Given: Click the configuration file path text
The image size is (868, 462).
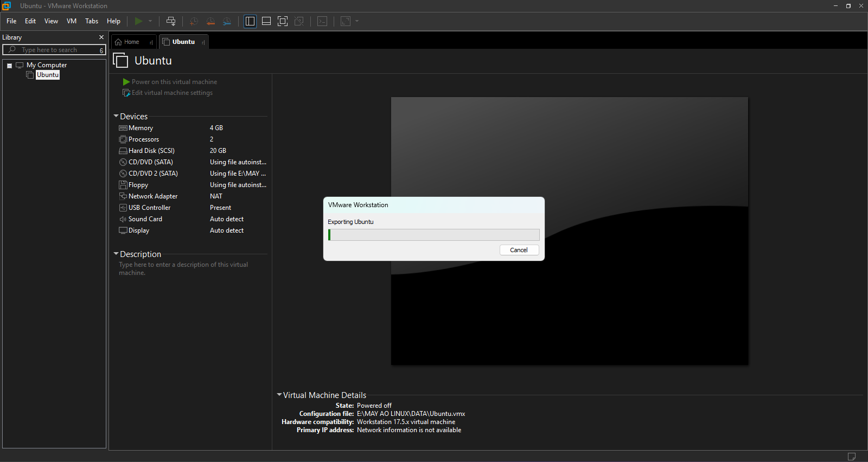Looking at the screenshot, I should (411, 414).
